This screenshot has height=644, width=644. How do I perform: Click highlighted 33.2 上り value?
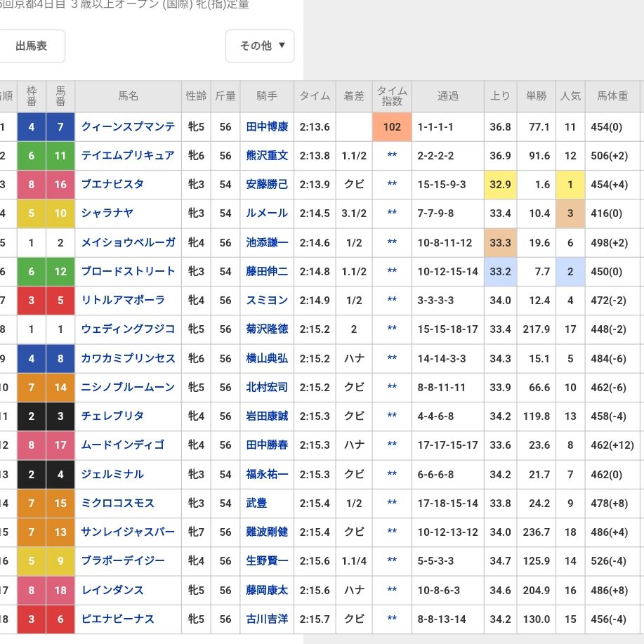(x=500, y=272)
